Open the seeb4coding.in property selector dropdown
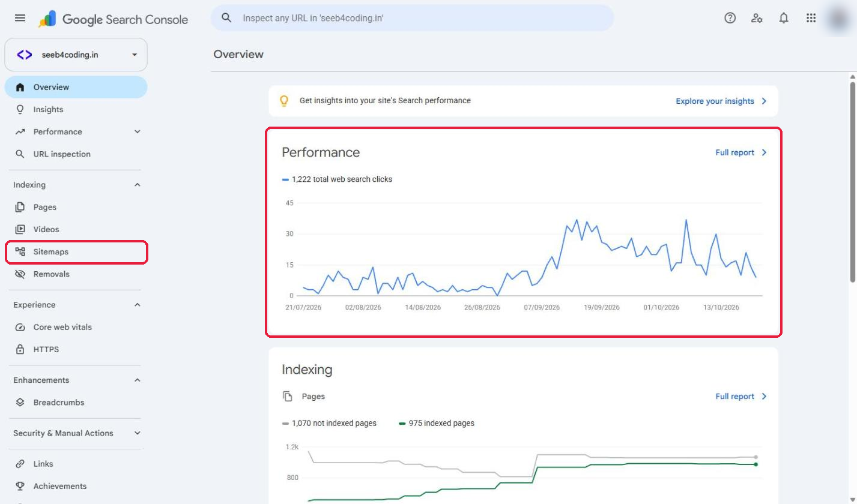 (x=76, y=55)
